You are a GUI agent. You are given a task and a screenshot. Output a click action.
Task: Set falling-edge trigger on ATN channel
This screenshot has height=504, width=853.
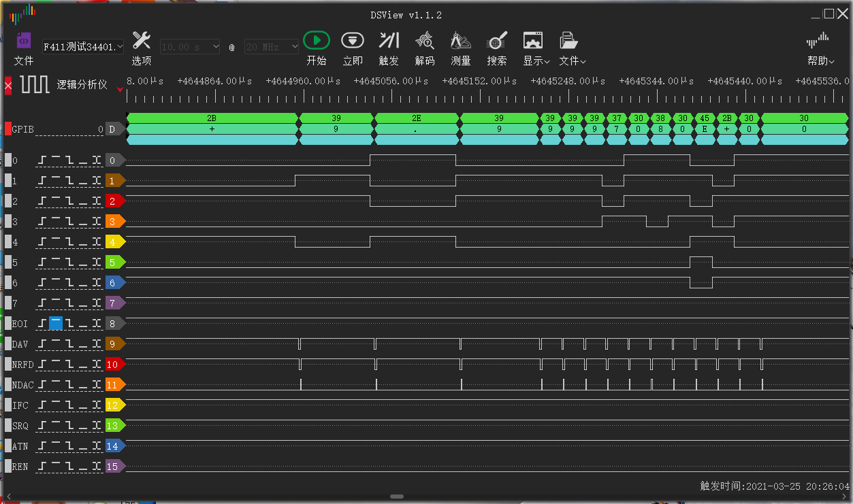70,446
